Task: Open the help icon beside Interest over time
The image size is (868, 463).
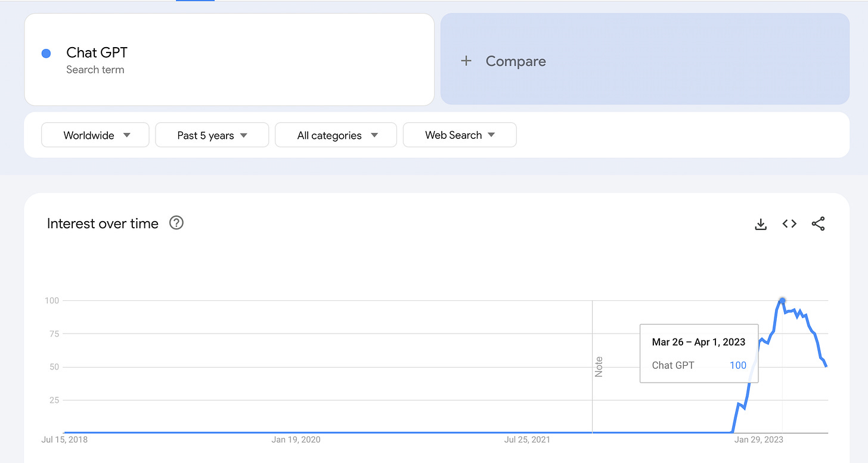Action: tap(176, 223)
